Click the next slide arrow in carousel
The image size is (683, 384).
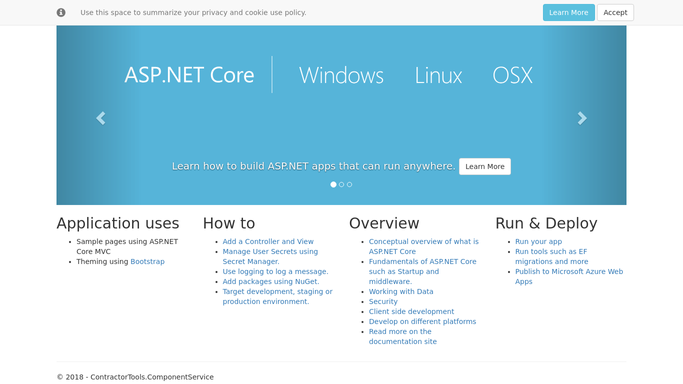582,118
